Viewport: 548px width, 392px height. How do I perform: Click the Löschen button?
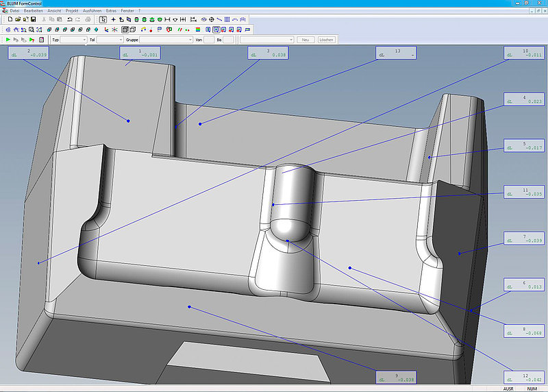click(x=326, y=40)
